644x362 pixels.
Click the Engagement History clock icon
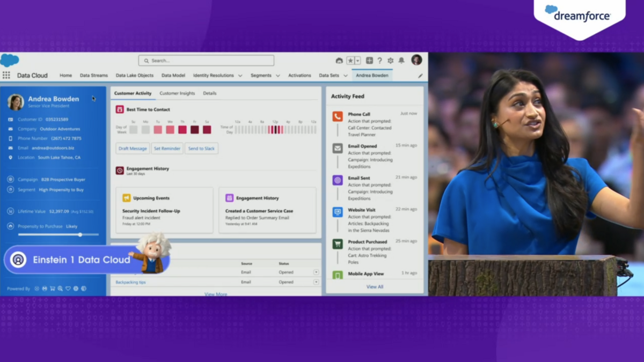(x=120, y=171)
